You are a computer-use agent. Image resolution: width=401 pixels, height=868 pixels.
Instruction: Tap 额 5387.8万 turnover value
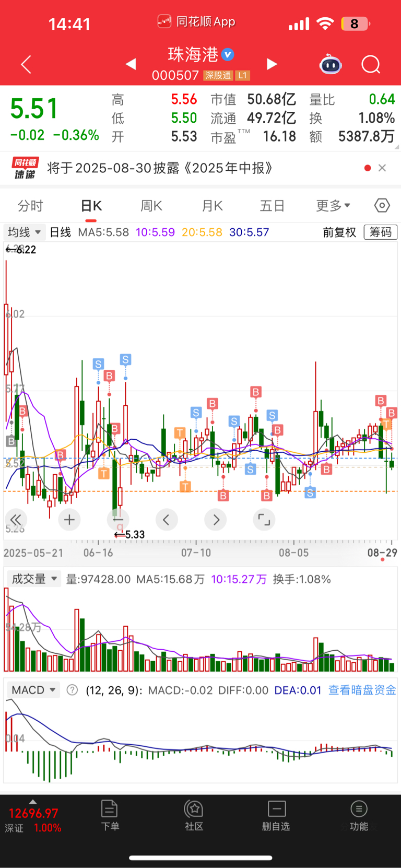click(x=367, y=137)
